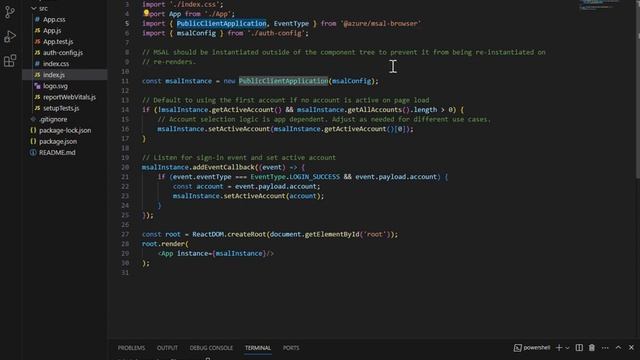Maximize the panel with the chevron up

618,347
